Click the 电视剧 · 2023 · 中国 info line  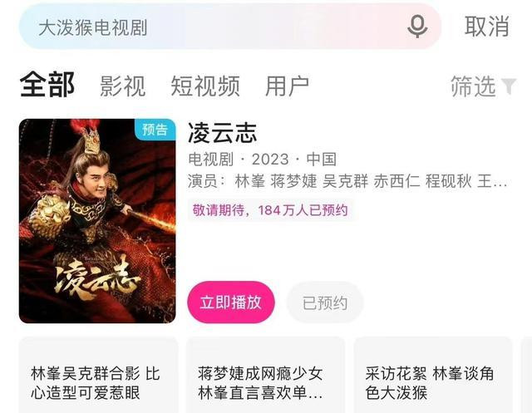(x=263, y=159)
